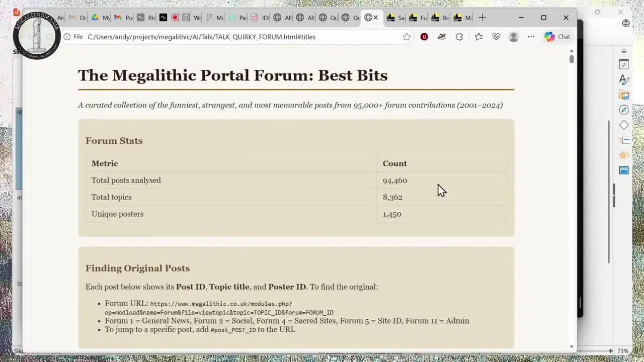This screenshot has width=644, height=362.
Task: Open Shapes deck in Impress sidebar
Action: pyautogui.click(x=624, y=125)
